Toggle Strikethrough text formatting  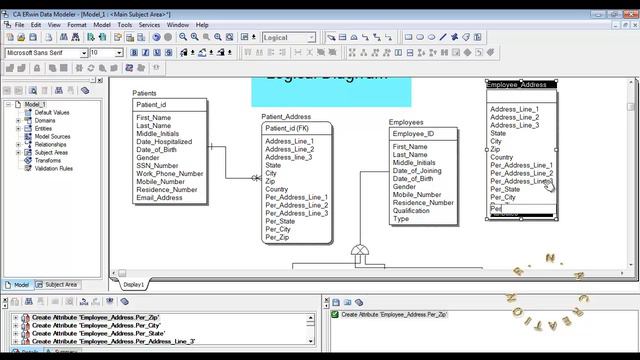point(169,53)
